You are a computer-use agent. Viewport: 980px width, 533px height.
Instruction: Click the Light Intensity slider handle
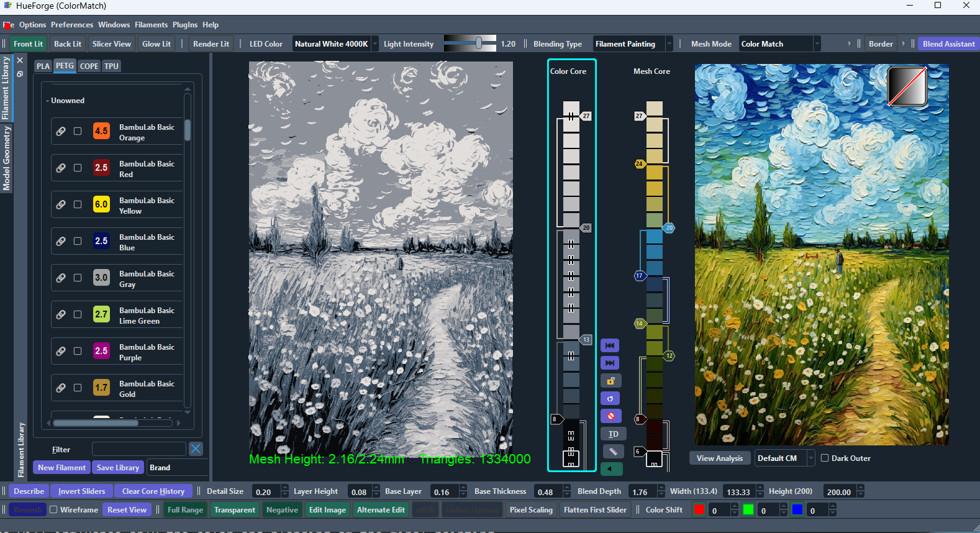[479, 43]
